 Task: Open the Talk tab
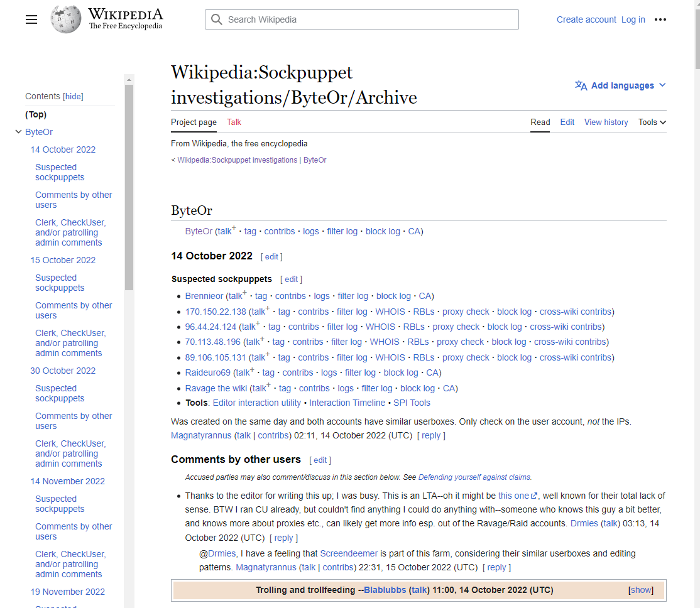(x=234, y=122)
